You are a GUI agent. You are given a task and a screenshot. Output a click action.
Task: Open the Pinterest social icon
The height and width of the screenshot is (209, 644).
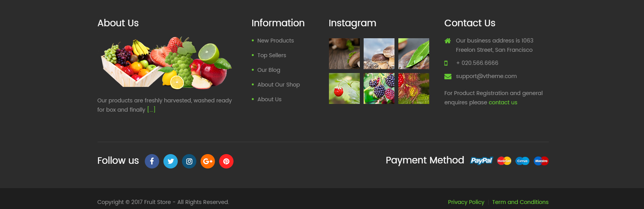(226, 161)
